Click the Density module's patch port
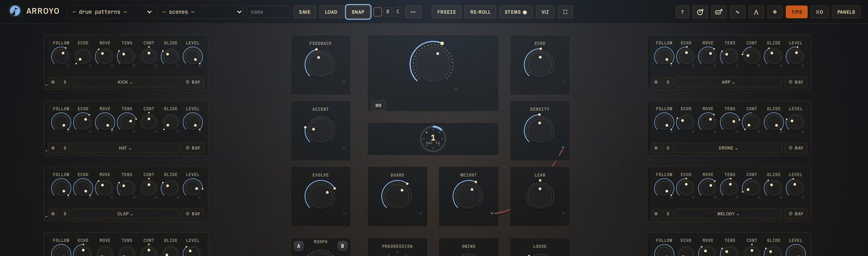The image size is (868, 256). 563,148
